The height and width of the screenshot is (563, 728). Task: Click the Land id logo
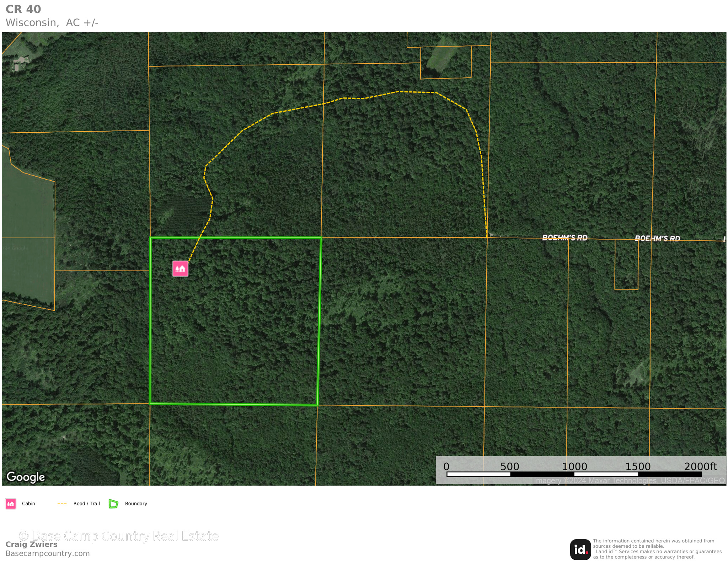click(x=580, y=549)
